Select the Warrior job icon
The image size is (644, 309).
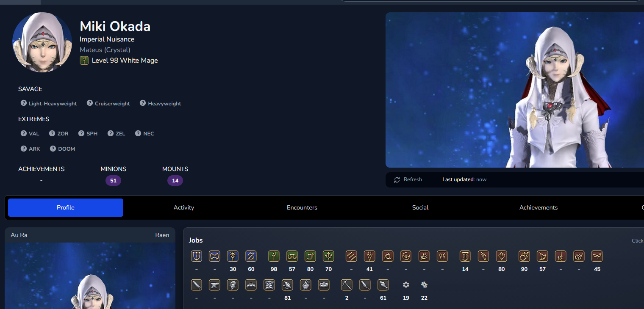click(215, 256)
